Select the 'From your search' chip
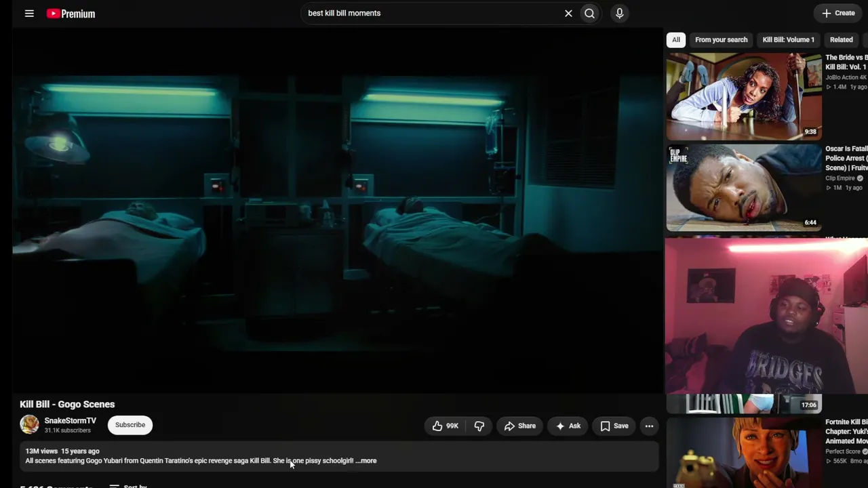Screen dimensions: 868x488 pyautogui.click(x=721, y=40)
